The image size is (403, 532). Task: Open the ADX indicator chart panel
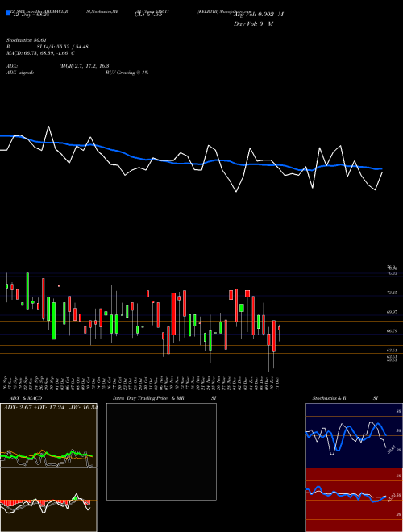click(x=48, y=435)
